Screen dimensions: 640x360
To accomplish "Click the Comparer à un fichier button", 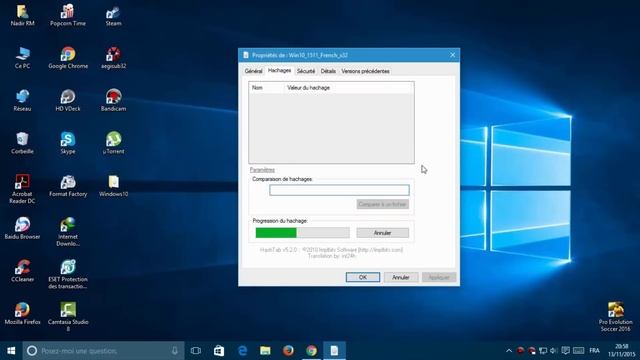I will (x=382, y=204).
